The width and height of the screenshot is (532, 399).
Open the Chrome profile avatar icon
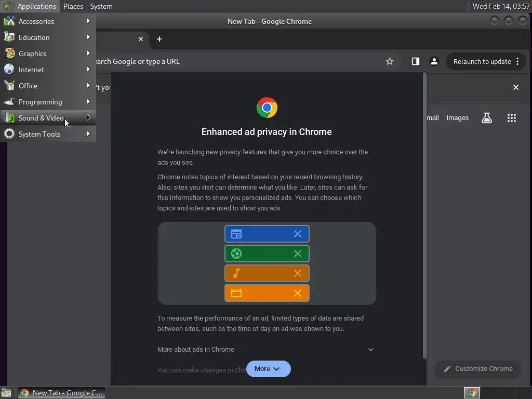434,61
